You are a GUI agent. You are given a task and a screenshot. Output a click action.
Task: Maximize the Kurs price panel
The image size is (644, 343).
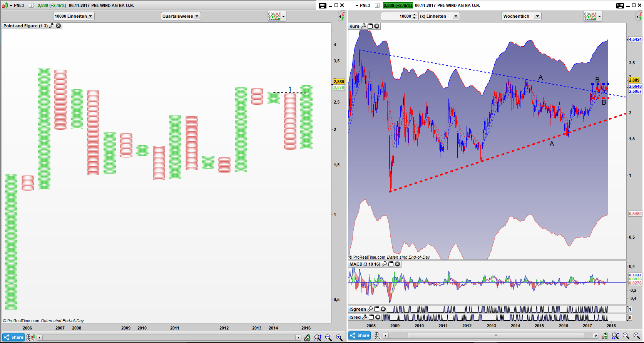pyautogui.click(x=370, y=26)
